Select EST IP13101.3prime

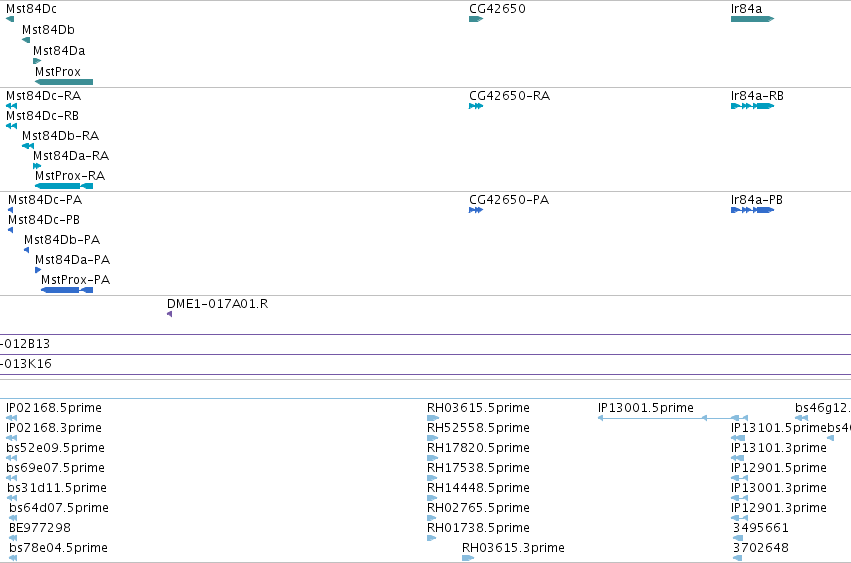point(779,448)
